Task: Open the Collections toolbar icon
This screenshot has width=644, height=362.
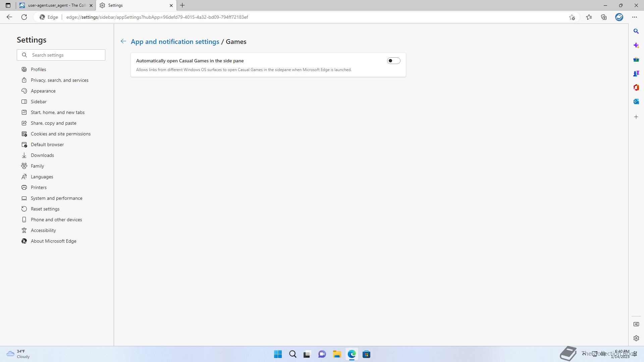Action: [604, 17]
